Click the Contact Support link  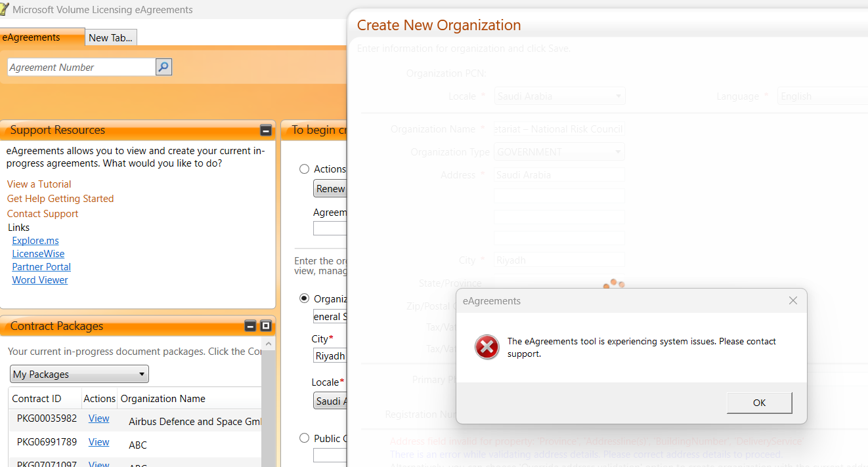click(43, 214)
